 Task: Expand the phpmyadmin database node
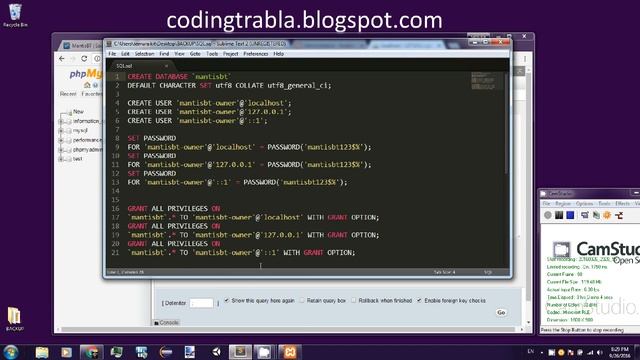(61, 150)
